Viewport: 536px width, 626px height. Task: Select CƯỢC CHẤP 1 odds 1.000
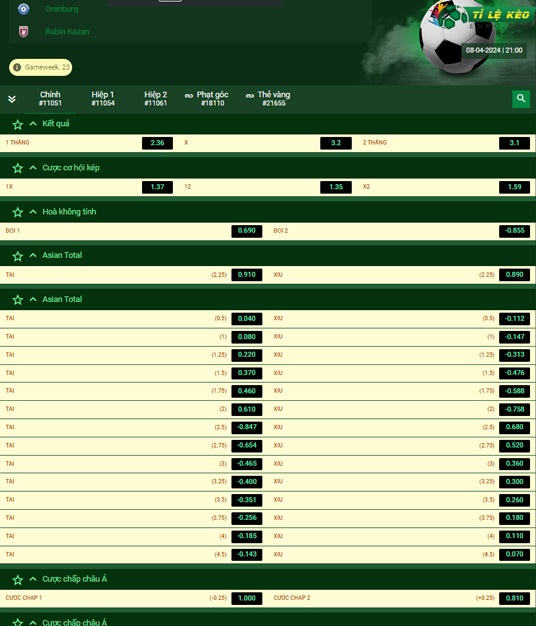(247, 598)
